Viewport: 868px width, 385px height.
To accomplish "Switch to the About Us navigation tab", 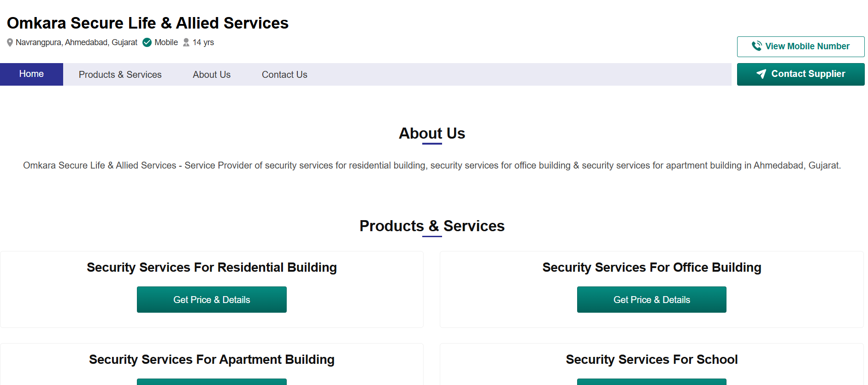I will point(211,74).
